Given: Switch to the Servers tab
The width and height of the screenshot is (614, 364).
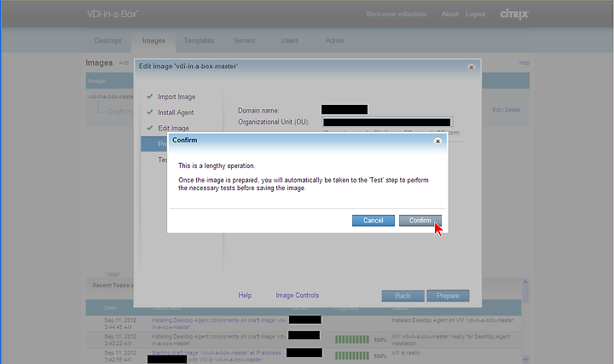Looking at the screenshot, I should 245,40.
